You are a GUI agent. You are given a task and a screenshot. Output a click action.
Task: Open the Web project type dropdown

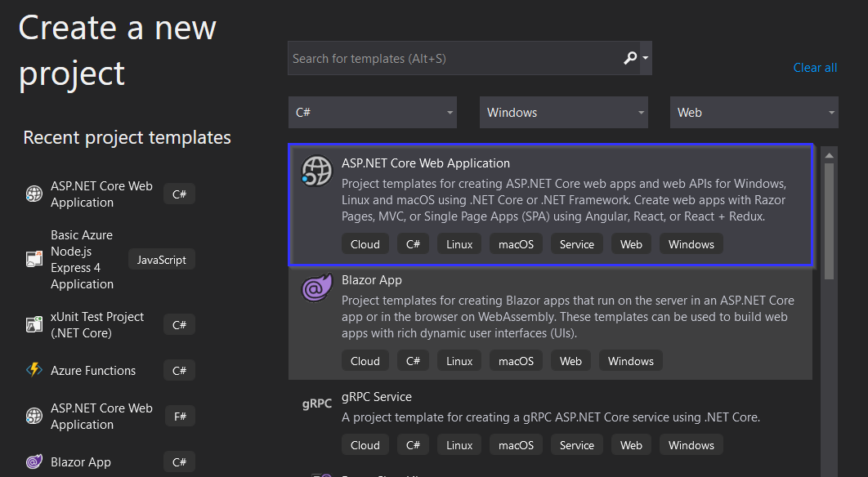[x=754, y=112]
